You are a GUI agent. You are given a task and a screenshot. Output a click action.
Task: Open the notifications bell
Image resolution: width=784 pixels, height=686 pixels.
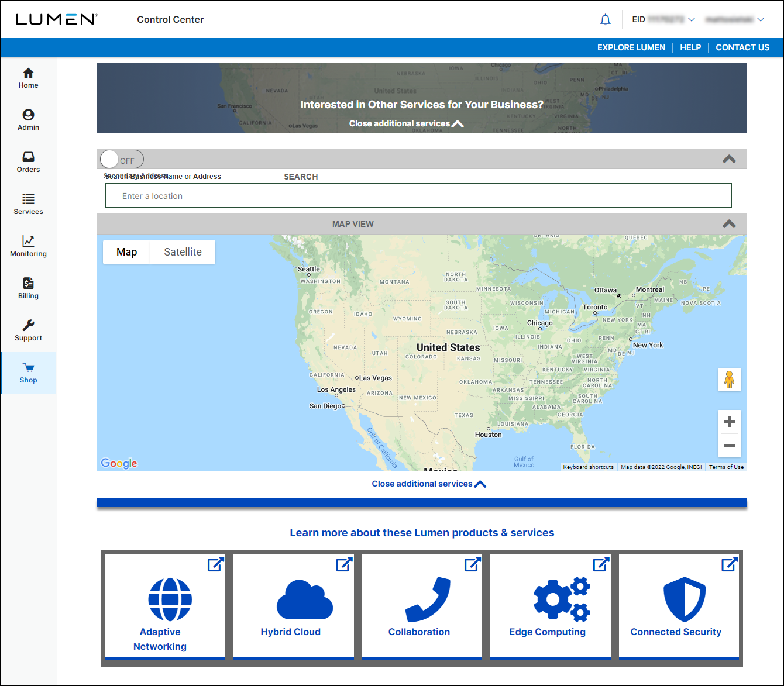[x=606, y=20]
